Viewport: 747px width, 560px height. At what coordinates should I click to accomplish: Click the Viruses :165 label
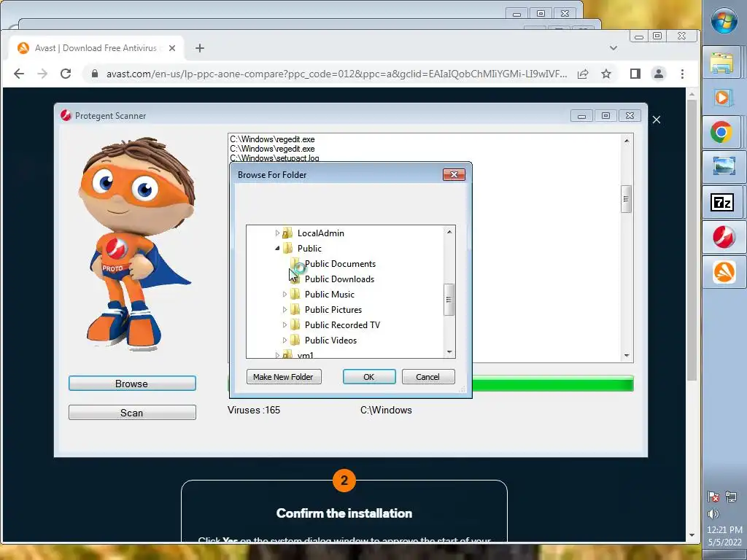click(253, 410)
